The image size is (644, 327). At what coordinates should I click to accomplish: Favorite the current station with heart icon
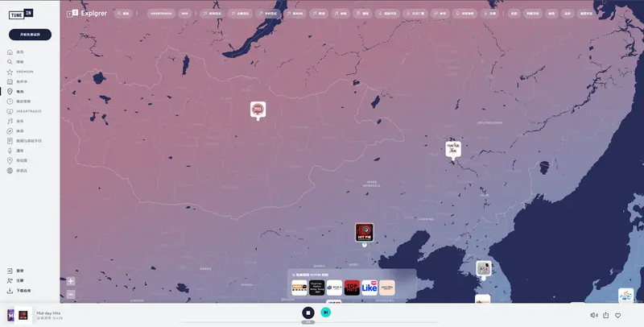pos(618,315)
